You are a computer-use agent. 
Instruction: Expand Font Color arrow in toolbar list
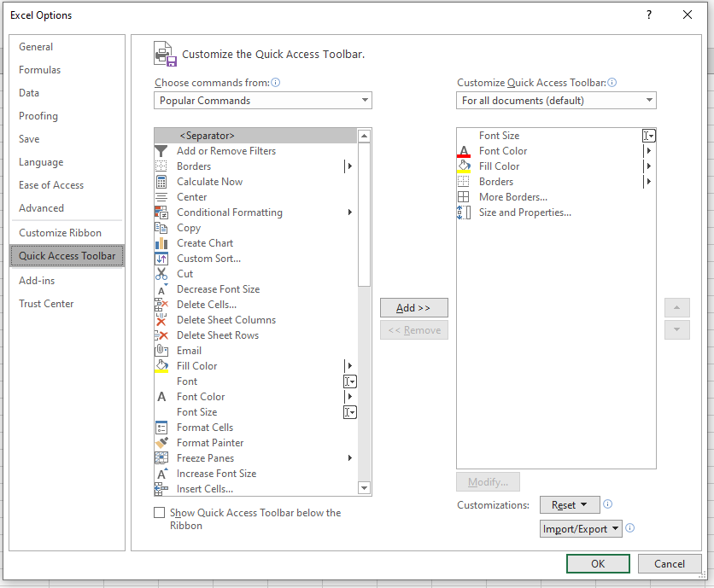click(x=648, y=151)
